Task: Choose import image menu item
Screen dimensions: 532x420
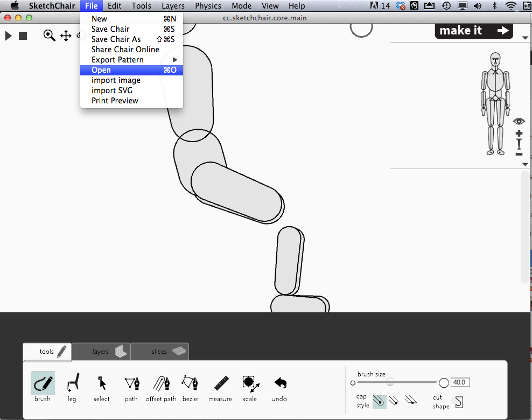Action: tap(131, 80)
